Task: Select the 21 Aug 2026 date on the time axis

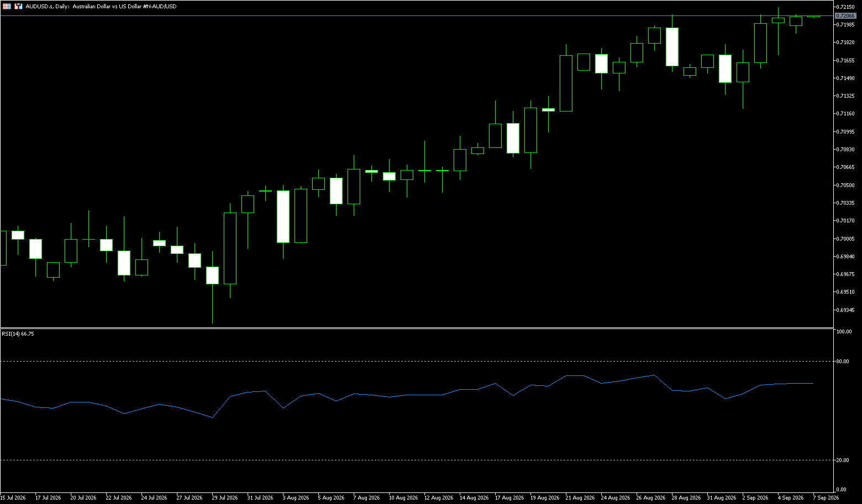Action: click(580, 498)
